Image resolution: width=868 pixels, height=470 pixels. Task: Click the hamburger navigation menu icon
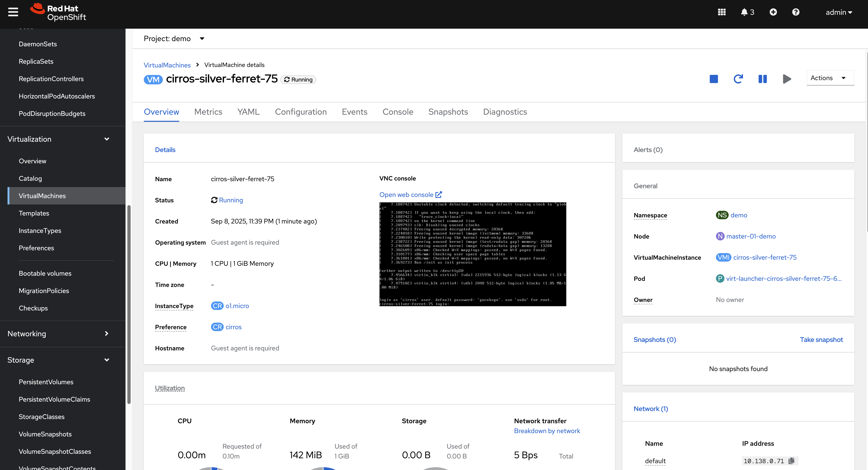click(x=13, y=12)
